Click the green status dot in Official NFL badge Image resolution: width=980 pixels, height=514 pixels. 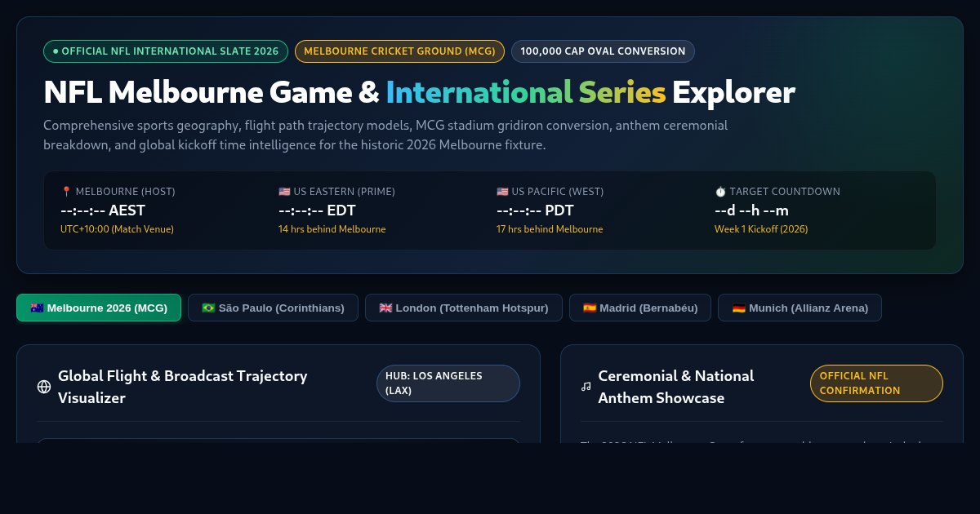[x=56, y=51]
